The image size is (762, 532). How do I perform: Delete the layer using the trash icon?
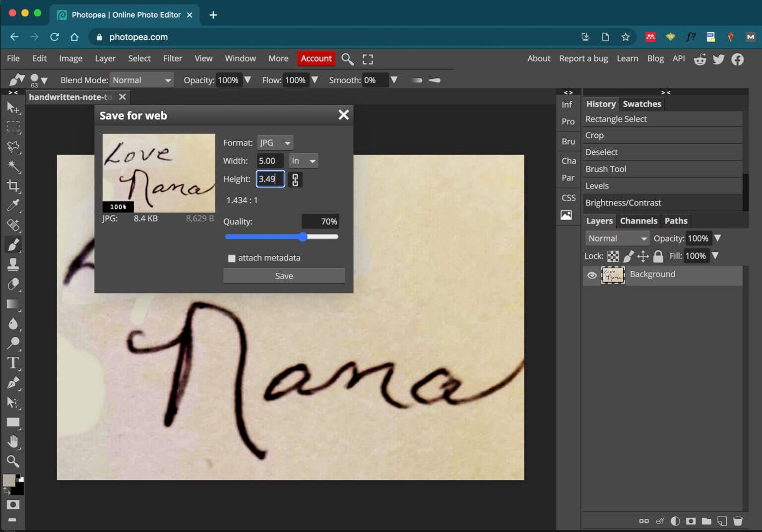(x=738, y=521)
